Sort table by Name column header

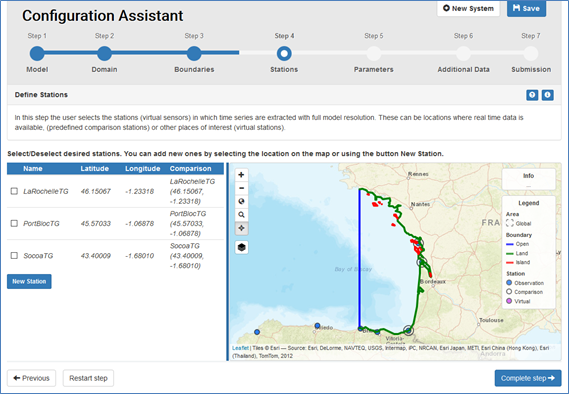point(33,169)
